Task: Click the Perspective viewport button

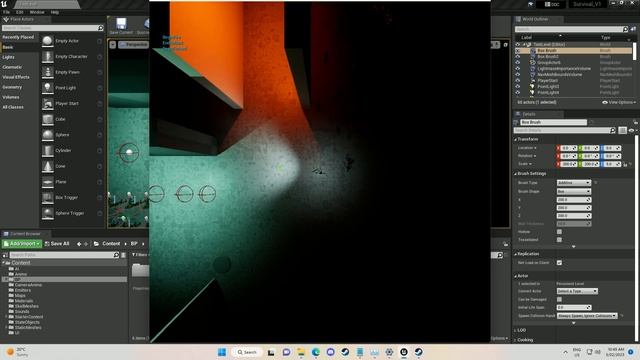Action: pos(133,44)
